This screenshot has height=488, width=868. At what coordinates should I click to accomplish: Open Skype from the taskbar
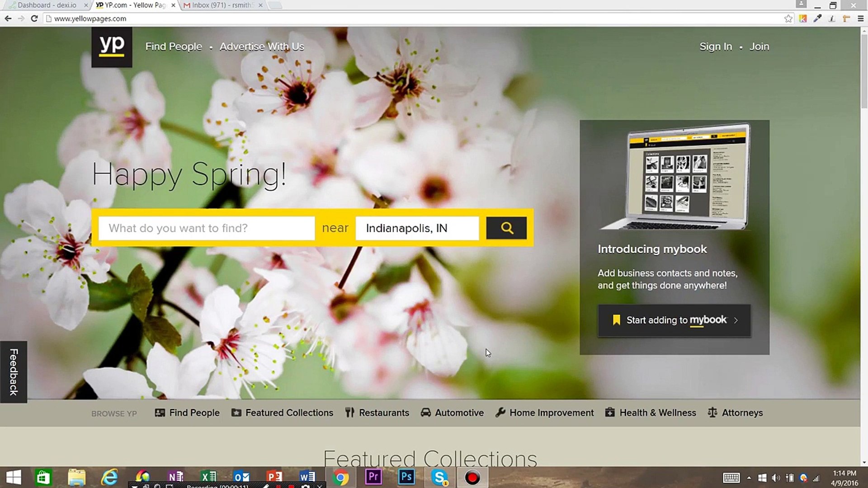point(439,477)
